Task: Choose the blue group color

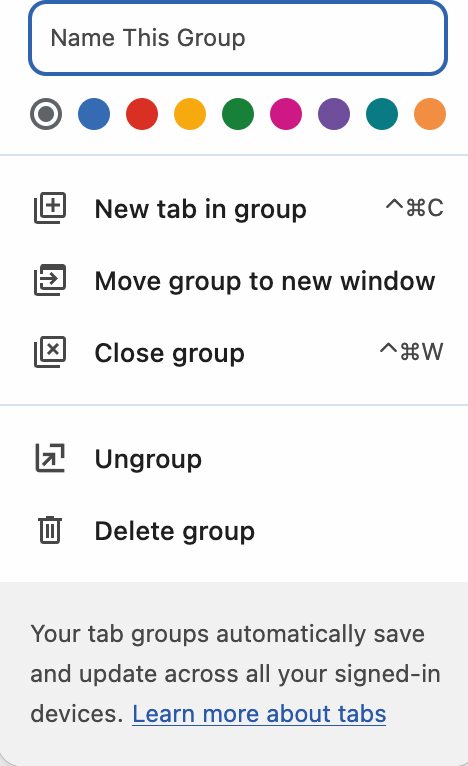Action: click(94, 114)
